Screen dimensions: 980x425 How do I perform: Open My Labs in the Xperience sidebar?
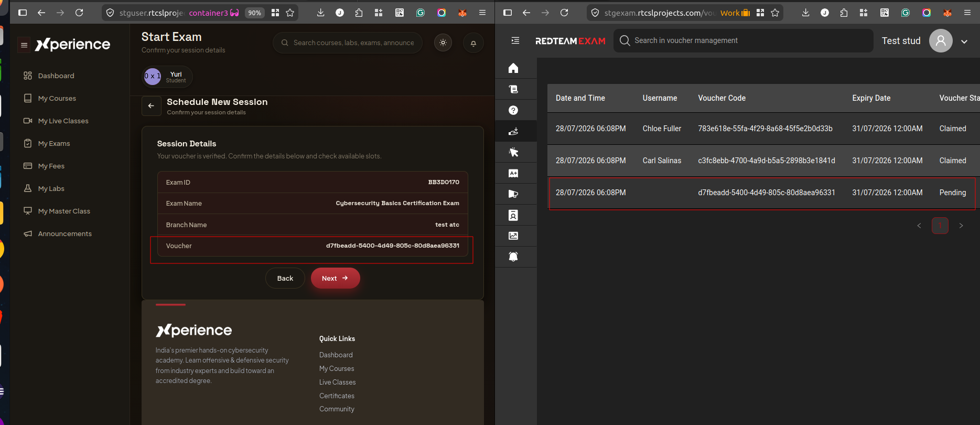coord(51,189)
